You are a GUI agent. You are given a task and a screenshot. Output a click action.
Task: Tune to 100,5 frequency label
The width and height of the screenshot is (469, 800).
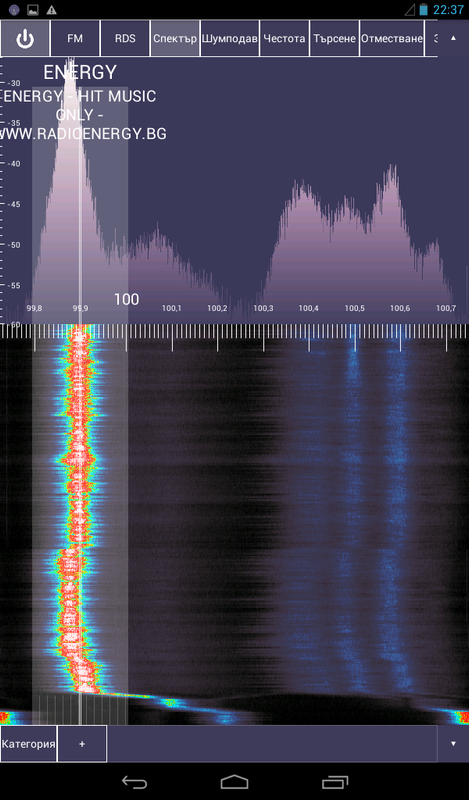click(354, 308)
